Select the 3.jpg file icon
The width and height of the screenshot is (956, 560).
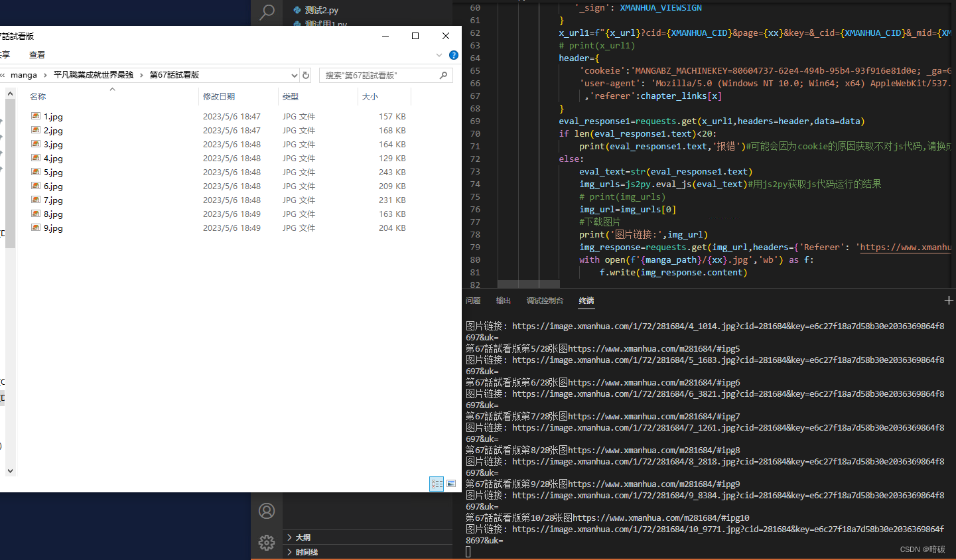[x=36, y=144]
